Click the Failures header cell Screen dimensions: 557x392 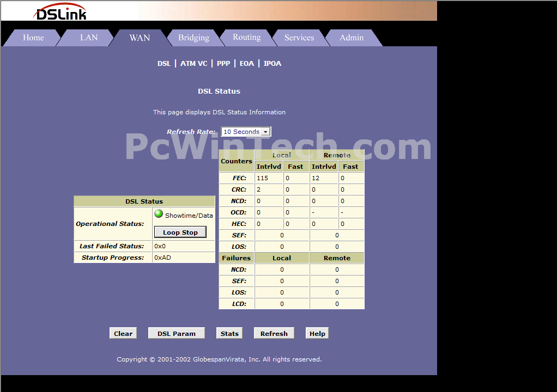click(x=236, y=258)
